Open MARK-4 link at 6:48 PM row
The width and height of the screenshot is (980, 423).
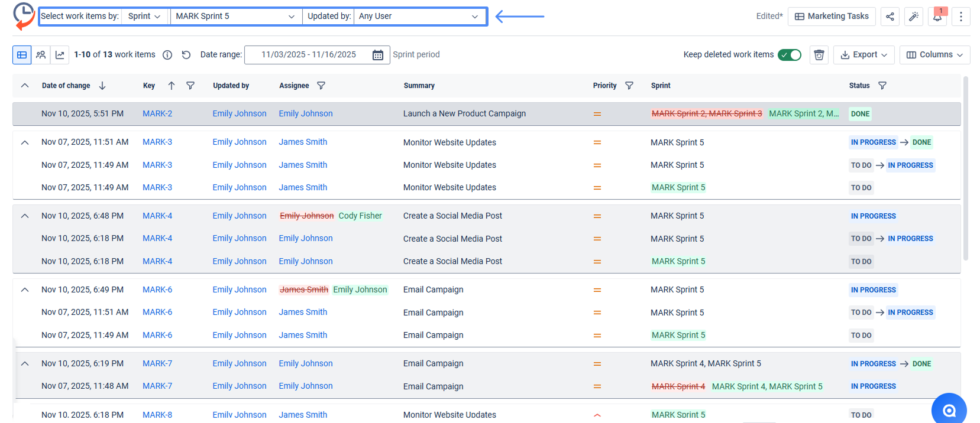click(x=157, y=216)
